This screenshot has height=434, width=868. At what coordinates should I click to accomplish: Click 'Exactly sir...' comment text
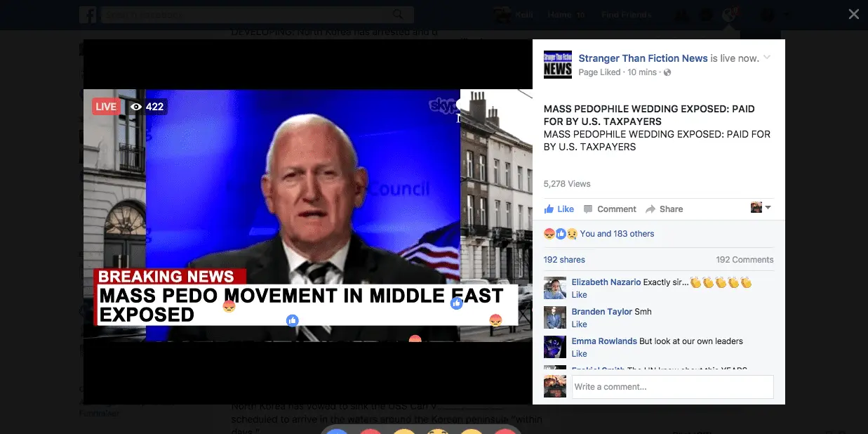(x=665, y=282)
